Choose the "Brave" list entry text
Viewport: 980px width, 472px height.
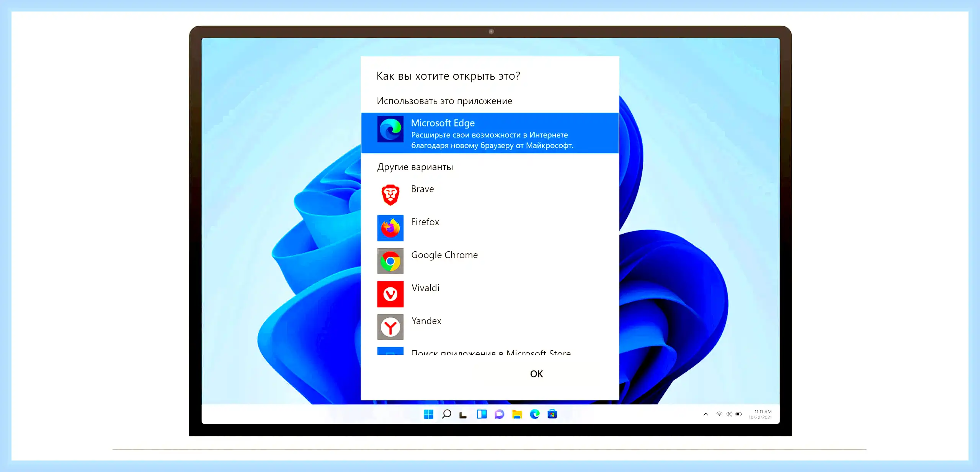[x=422, y=189]
